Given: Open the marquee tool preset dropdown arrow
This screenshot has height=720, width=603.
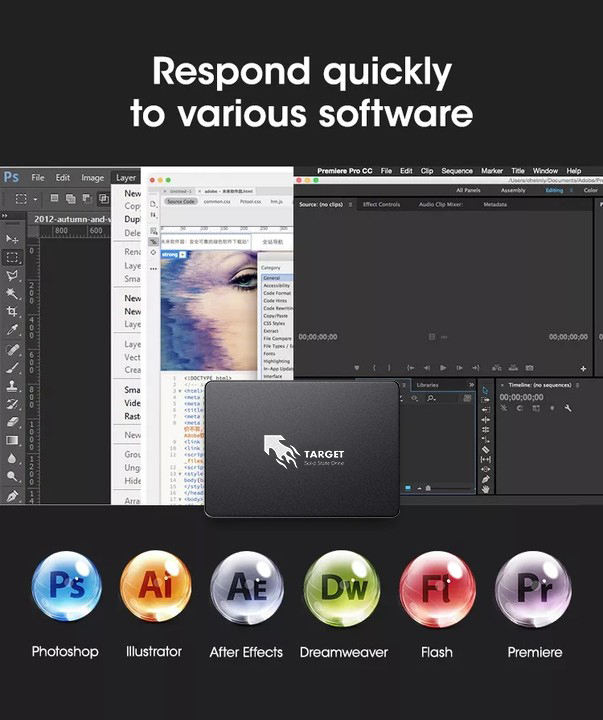Looking at the screenshot, I should [33, 199].
